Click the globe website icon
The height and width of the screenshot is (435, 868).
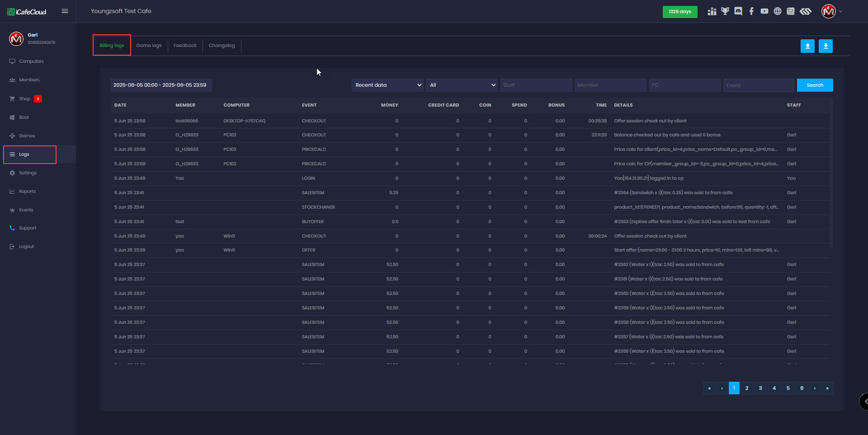[778, 11]
